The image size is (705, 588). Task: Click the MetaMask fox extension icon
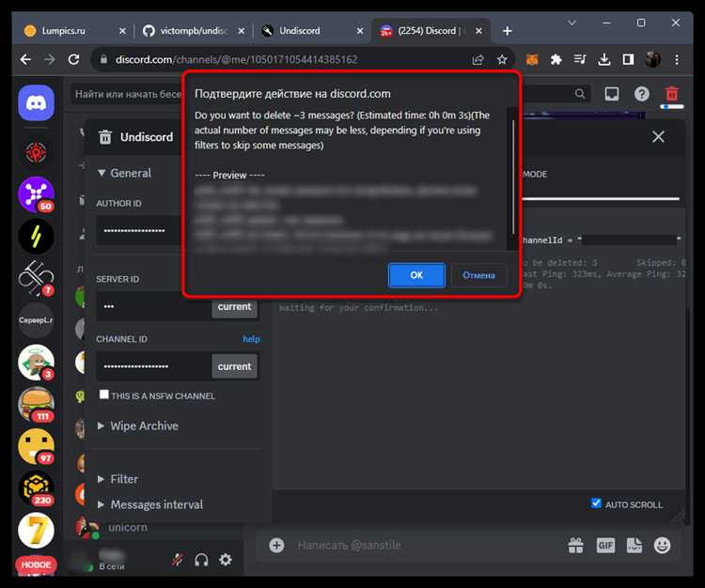[532, 59]
